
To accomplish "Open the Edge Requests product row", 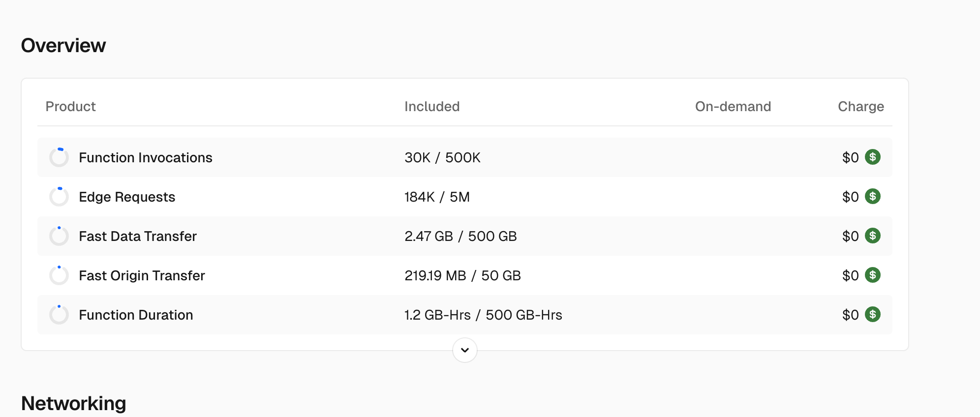I will click(127, 197).
